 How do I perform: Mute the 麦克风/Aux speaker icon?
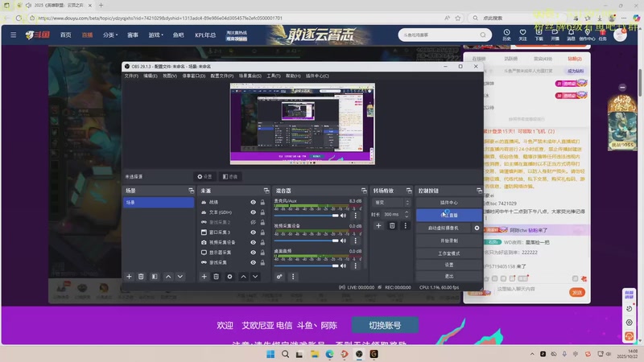pos(344,216)
